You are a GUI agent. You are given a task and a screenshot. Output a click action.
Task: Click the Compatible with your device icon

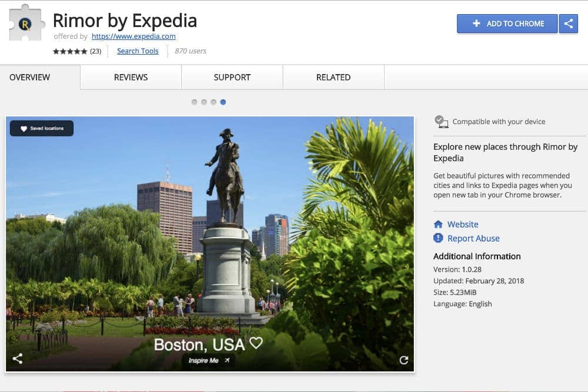pos(442,122)
